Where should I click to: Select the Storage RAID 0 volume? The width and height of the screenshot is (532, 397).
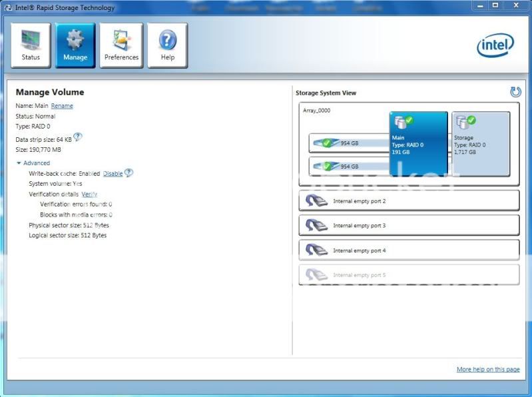[x=481, y=143]
